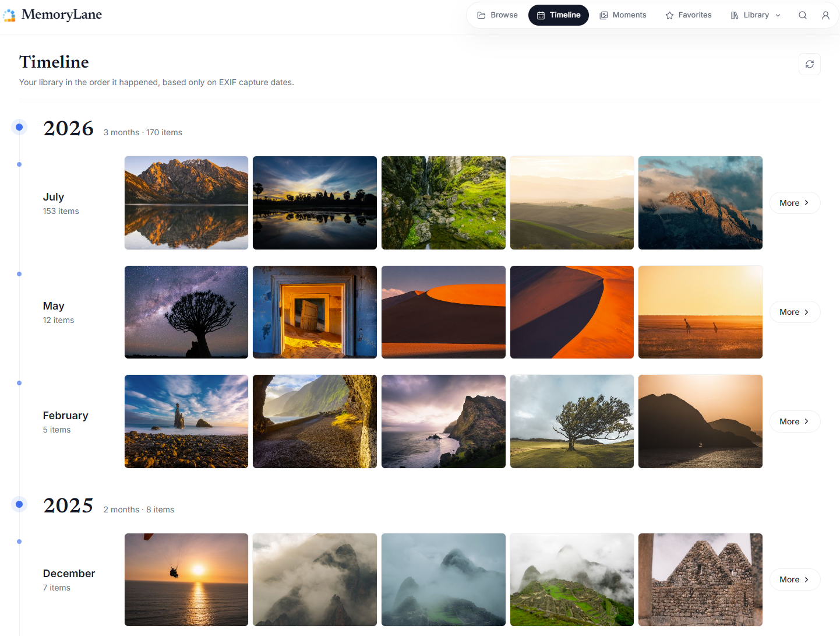Open the hazy rolling hills photo
The width and height of the screenshot is (840, 636).
click(x=572, y=203)
